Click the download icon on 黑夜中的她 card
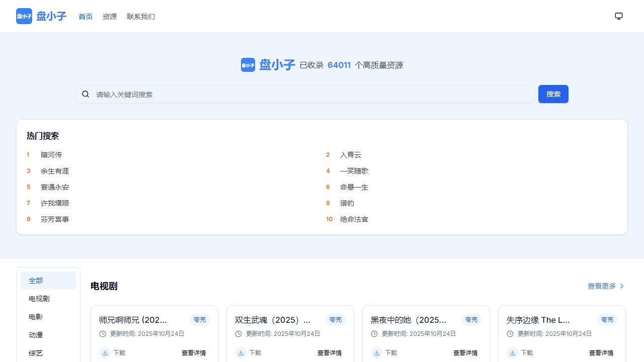This screenshot has width=644, height=362. [x=377, y=353]
